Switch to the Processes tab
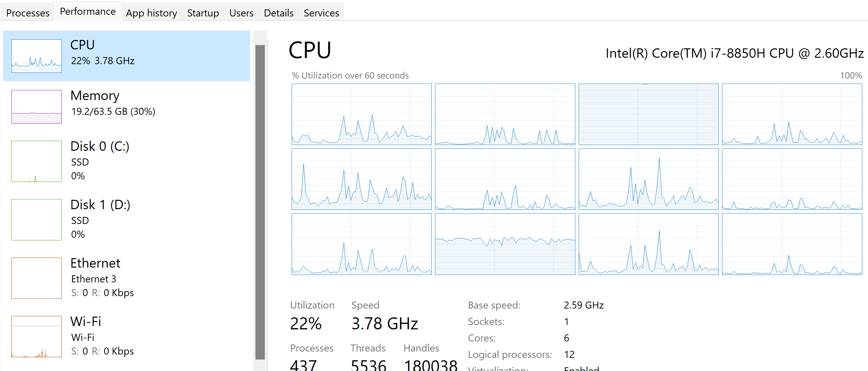 point(27,12)
